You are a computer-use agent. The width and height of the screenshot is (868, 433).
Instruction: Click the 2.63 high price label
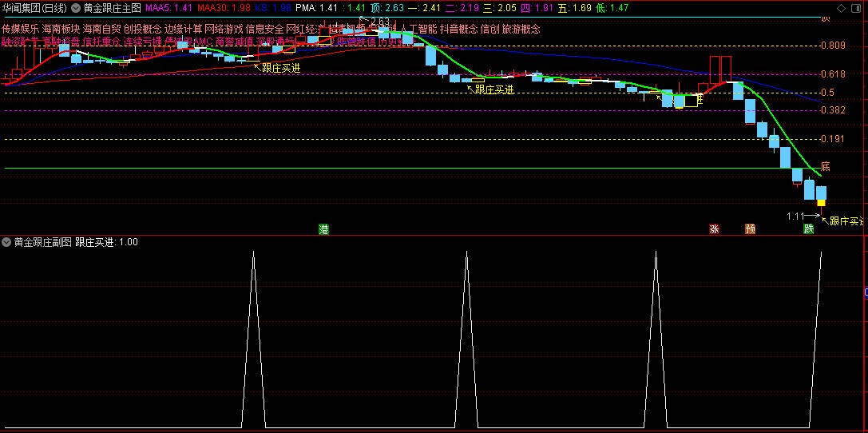[x=381, y=22]
